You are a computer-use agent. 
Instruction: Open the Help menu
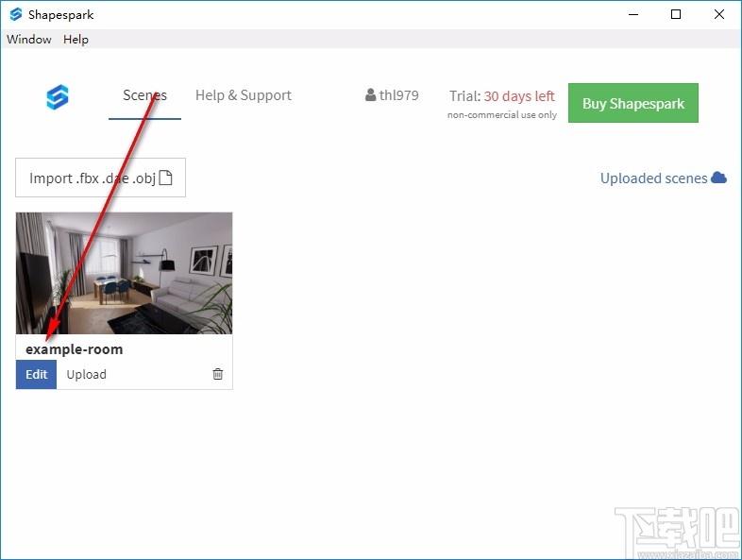pos(76,39)
